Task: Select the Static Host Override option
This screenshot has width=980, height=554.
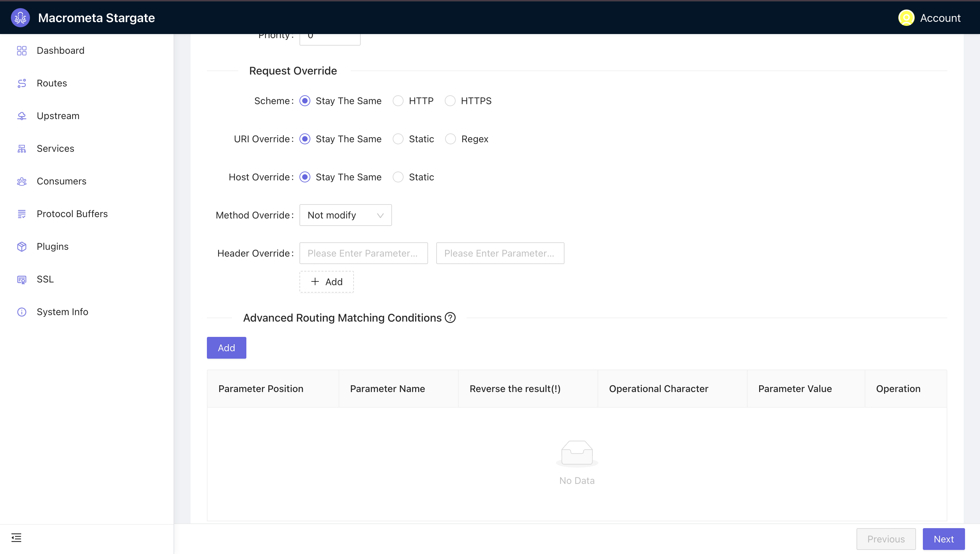Action: [x=398, y=177]
